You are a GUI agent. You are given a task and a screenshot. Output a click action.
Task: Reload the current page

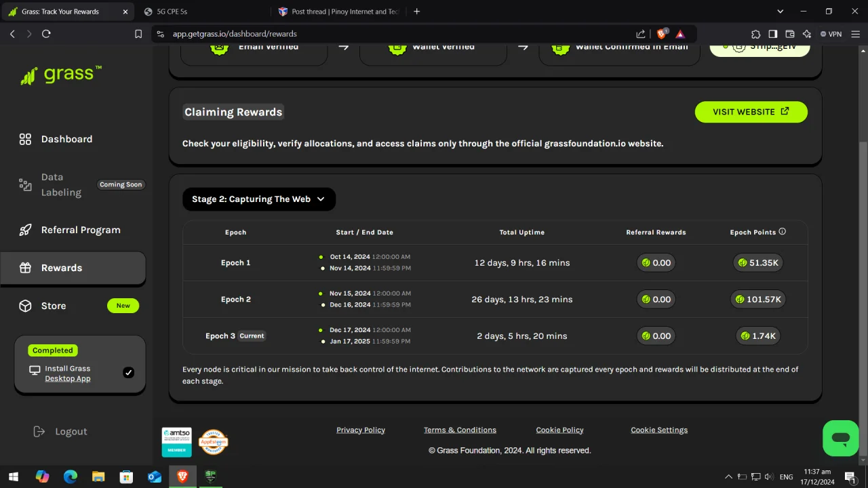(46, 34)
